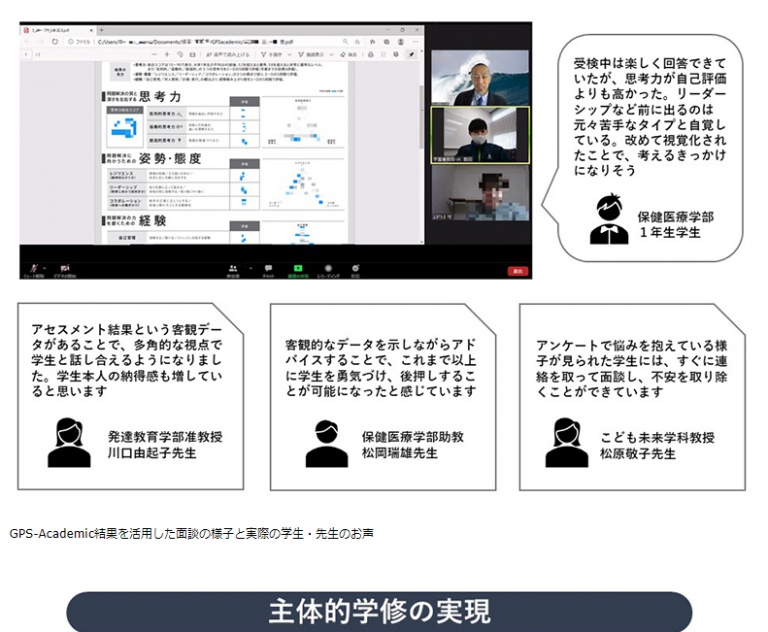
Task: Click 松岡瑞雄先生 name text
Action: coord(400,453)
